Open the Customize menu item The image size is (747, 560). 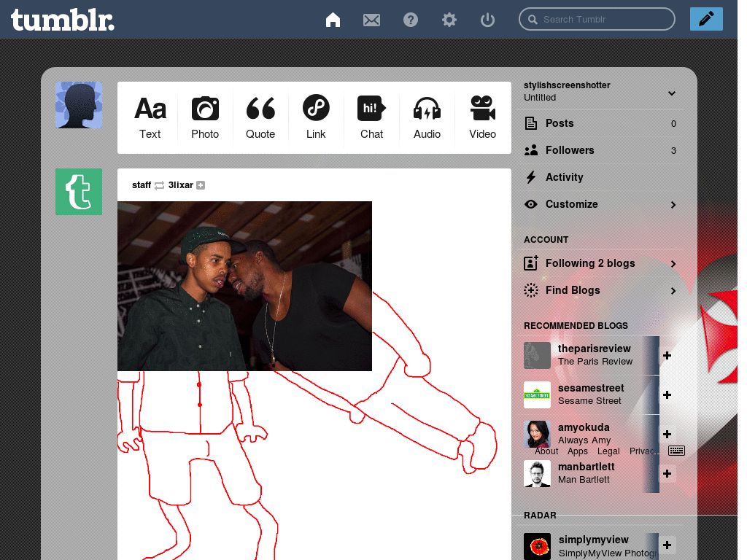tap(600, 204)
